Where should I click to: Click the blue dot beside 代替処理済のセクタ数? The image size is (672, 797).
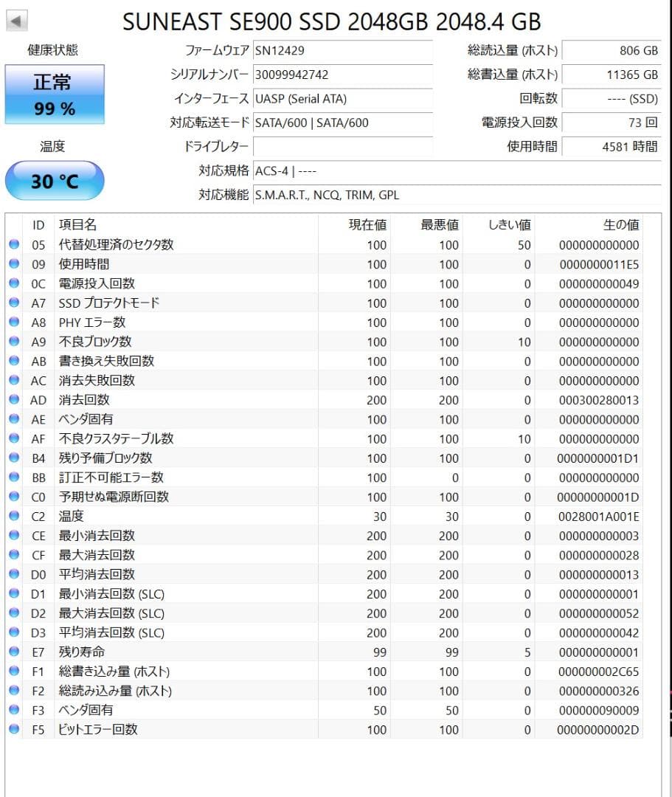[15, 244]
